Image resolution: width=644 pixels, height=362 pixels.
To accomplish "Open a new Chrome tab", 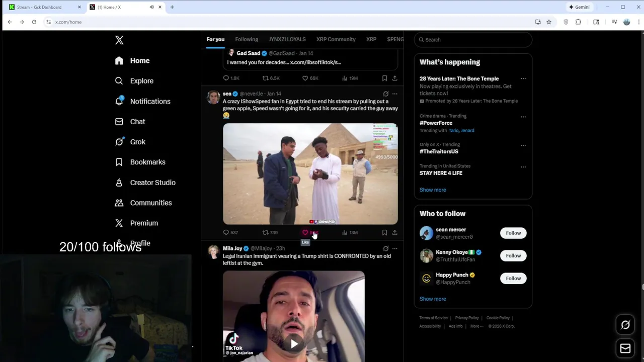I will (x=172, y=7).
